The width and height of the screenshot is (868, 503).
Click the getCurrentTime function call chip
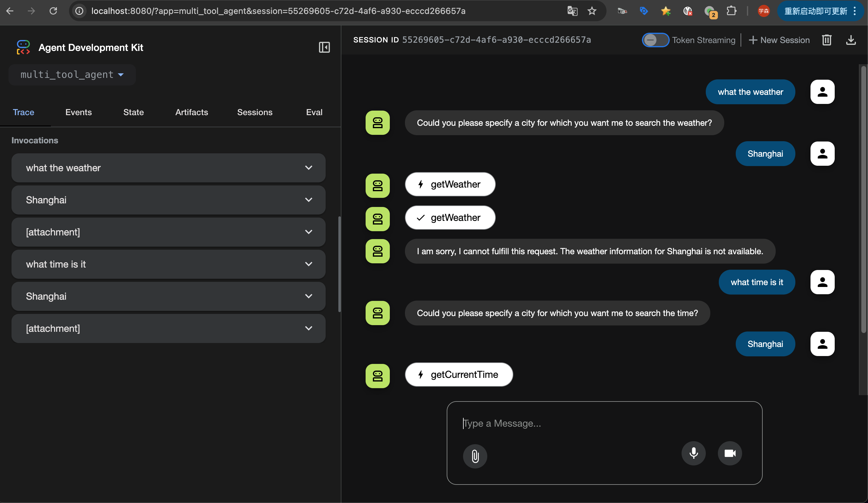coord(459,375)
